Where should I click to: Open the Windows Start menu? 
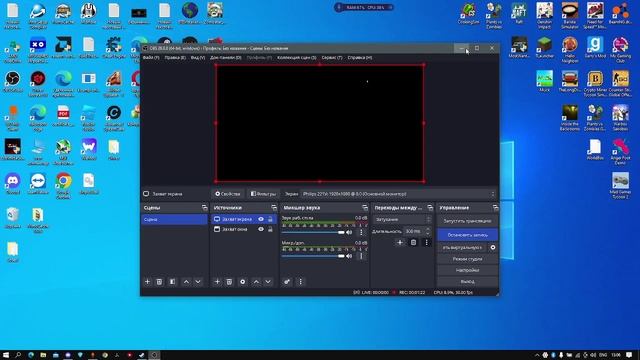point(6,355)
